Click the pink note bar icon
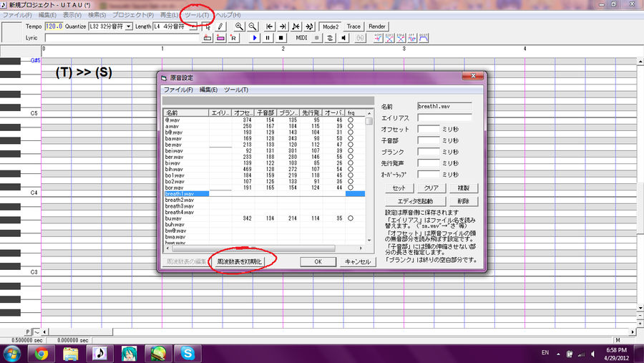 (220, 38)
